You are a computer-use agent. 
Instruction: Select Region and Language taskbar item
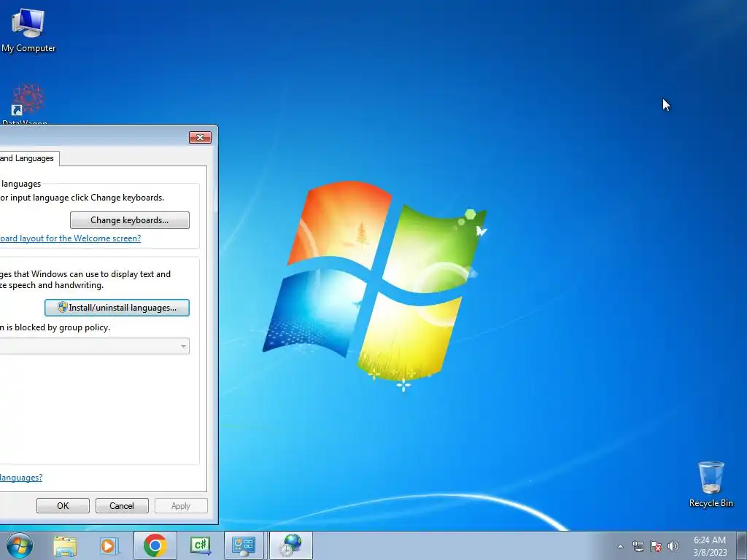coord(291,545)
